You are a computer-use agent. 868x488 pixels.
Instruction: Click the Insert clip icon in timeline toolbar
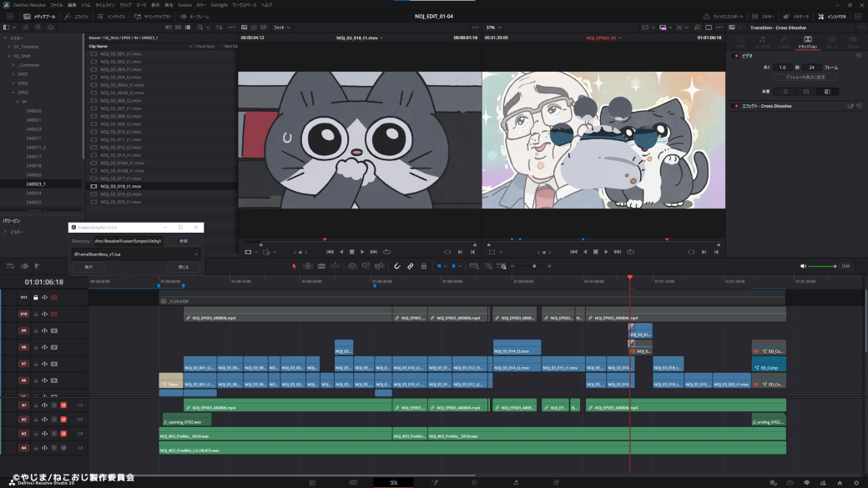tap(352, 266)
